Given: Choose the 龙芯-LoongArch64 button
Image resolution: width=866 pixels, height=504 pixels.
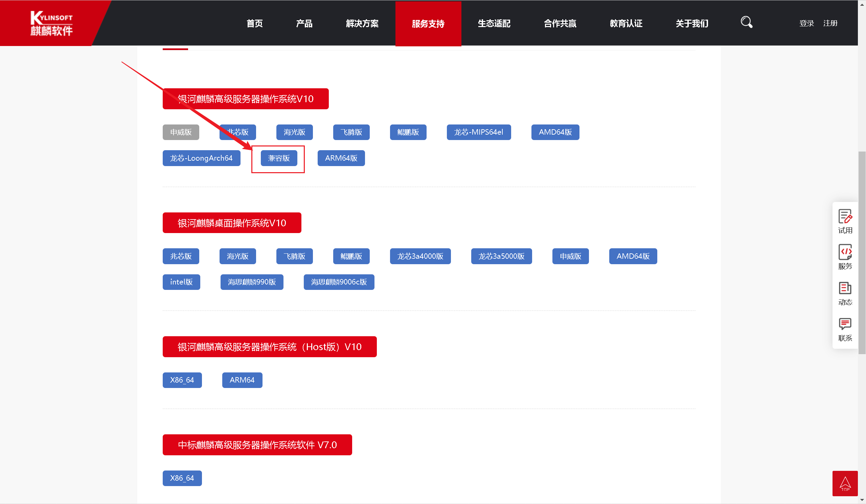Looking at the screenshot, I should 201,158.
